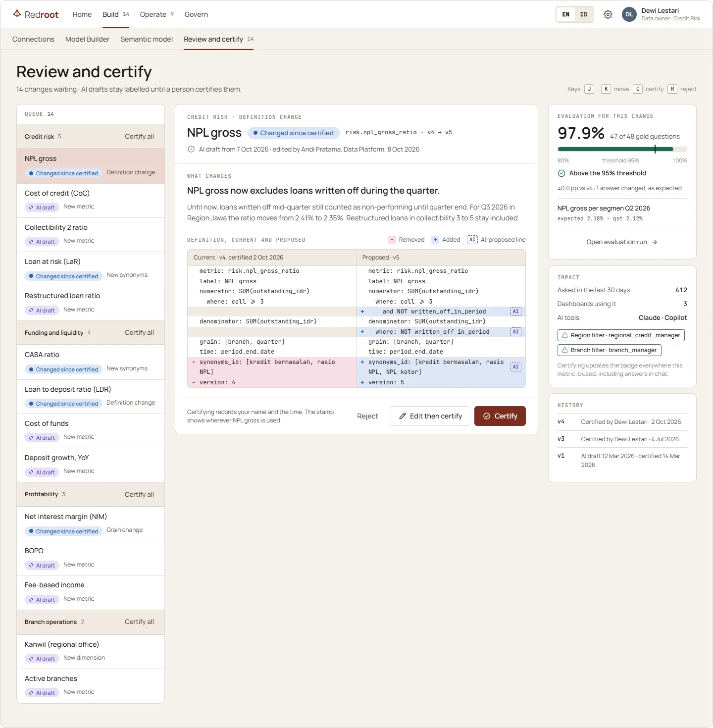Viewport: 713px width, 728px height.
Task: Click the Removed legend minus icon
Action: click(x=392, y=240)
